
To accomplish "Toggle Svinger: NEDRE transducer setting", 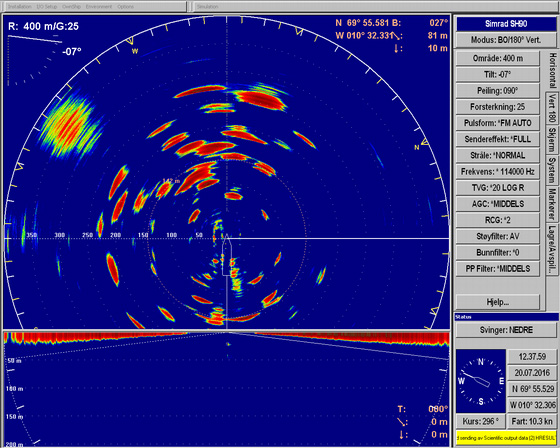I will pos(506,330).
